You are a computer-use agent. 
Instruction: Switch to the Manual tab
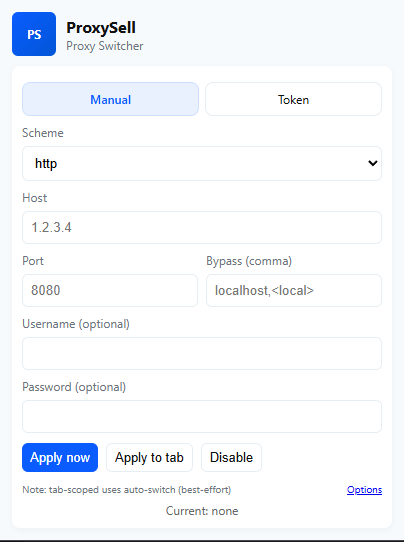[110, 99]
